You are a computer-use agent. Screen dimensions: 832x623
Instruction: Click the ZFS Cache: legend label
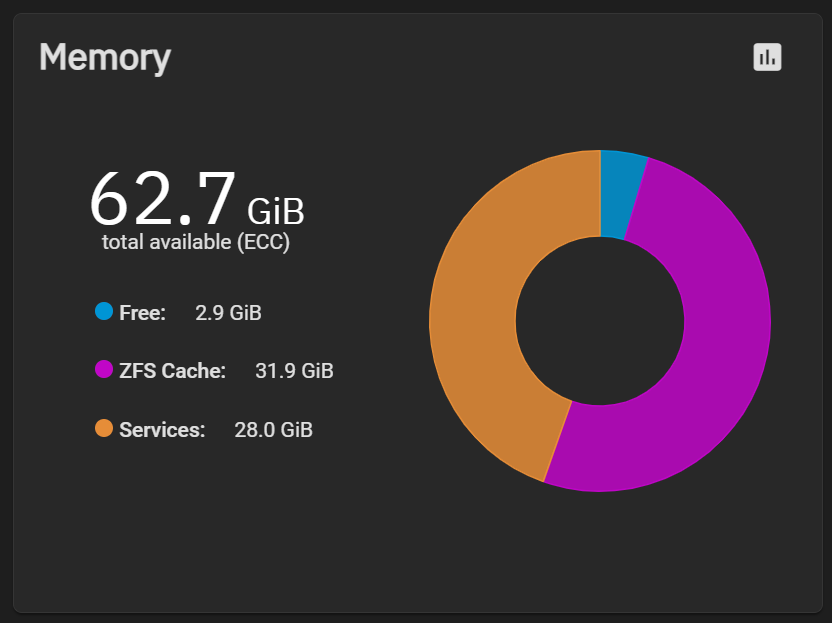point(172,371)
